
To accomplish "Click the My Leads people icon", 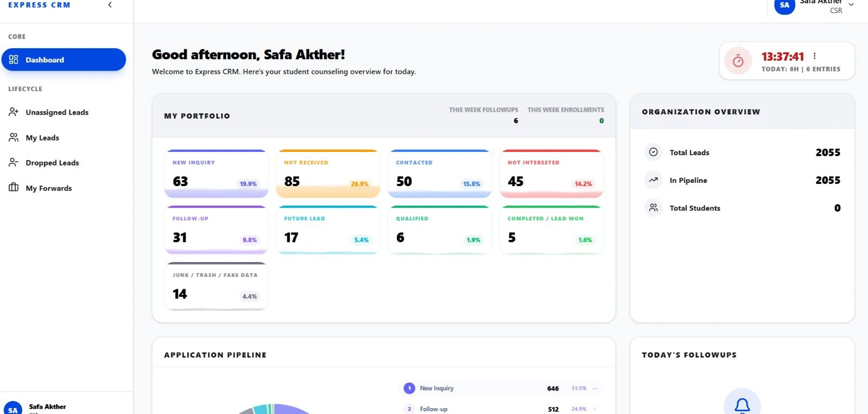I will [x=14, y=137].
